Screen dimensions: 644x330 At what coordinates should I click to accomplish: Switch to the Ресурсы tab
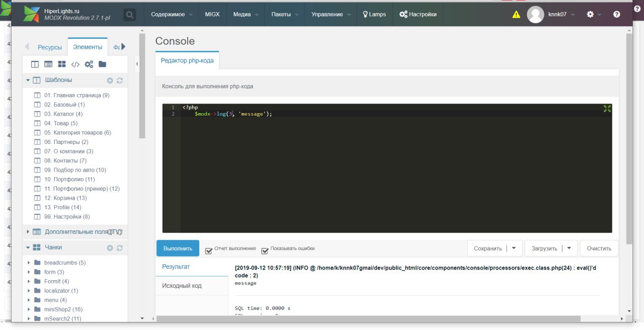click(x=50, y=47)
